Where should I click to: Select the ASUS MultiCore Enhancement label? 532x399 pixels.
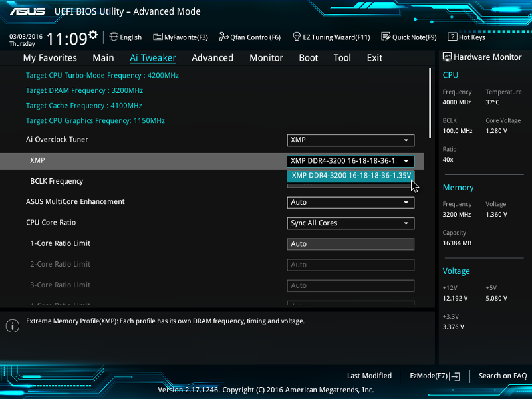tap(75, 202)
